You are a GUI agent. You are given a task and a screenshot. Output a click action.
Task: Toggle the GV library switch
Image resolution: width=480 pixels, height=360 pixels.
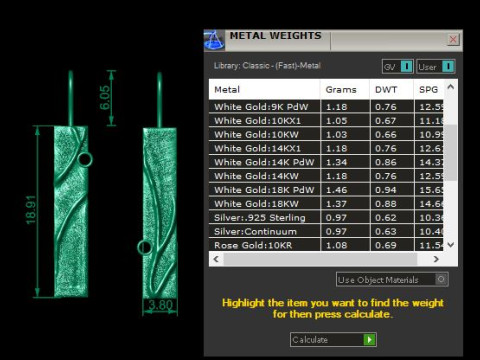(406, 66)
